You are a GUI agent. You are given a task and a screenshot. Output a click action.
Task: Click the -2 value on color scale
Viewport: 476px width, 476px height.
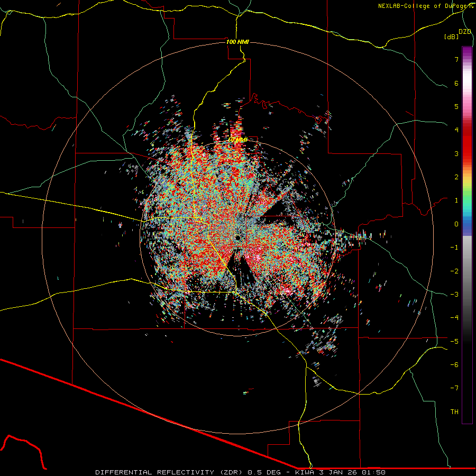coord(454,271)
